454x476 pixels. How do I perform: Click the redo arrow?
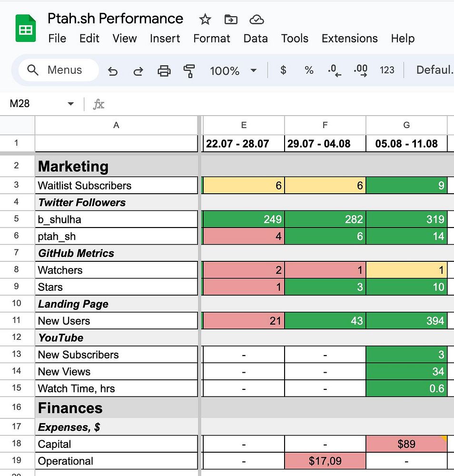click(138, 71)
